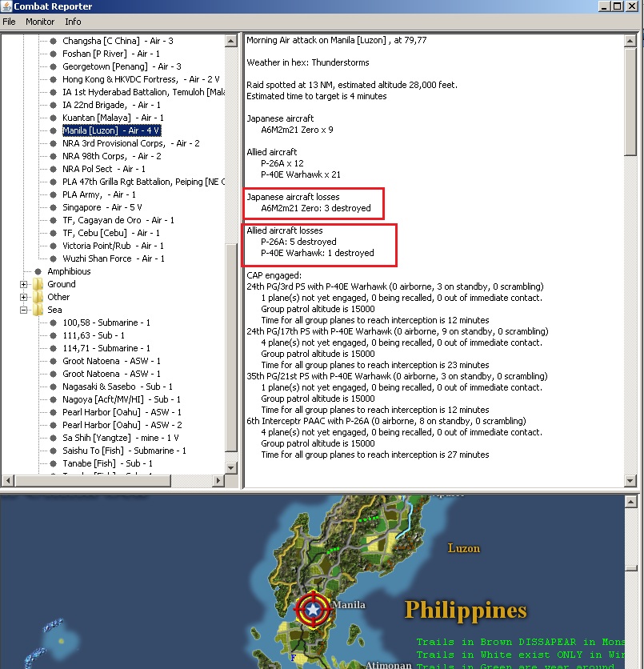Viewport: 644px width, 669px height.
Task: Open the Info menu
Action: click(73, 22)
